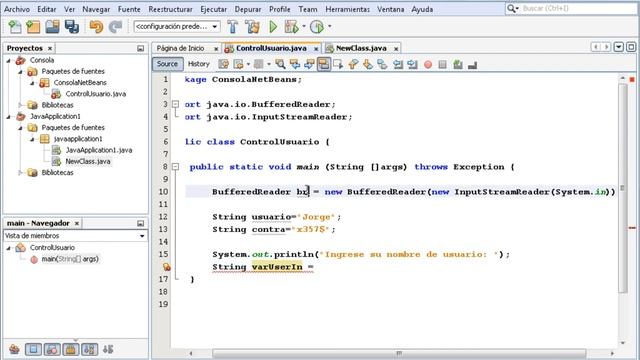Click the Find Selection magnifier icon
The image size is (640, 360).
[280, 64]
